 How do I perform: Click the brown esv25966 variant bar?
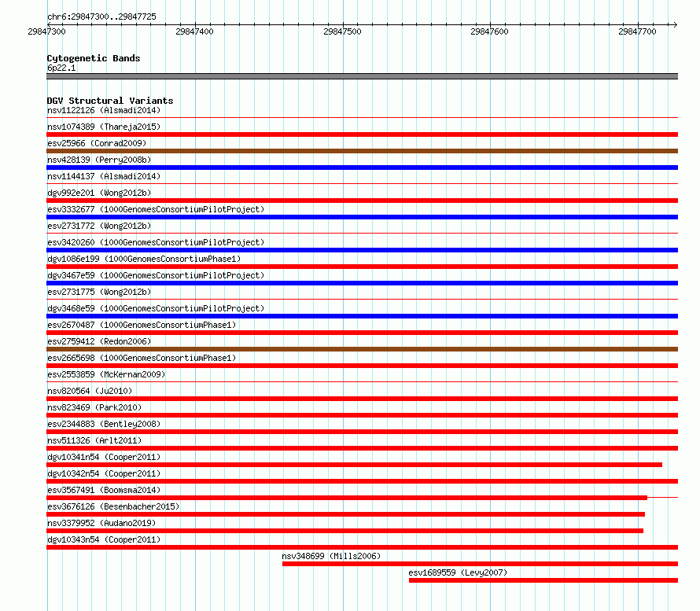click(x=362, y=151)
